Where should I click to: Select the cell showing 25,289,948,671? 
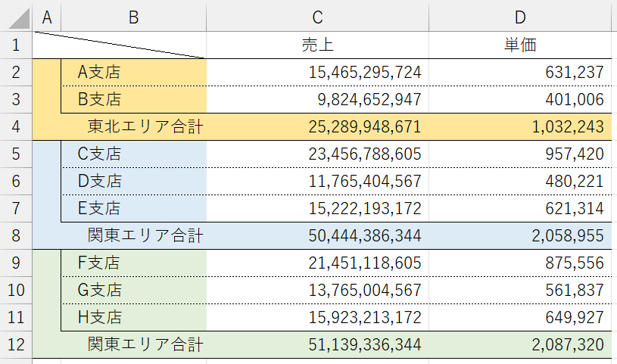(x=317, y=126)
